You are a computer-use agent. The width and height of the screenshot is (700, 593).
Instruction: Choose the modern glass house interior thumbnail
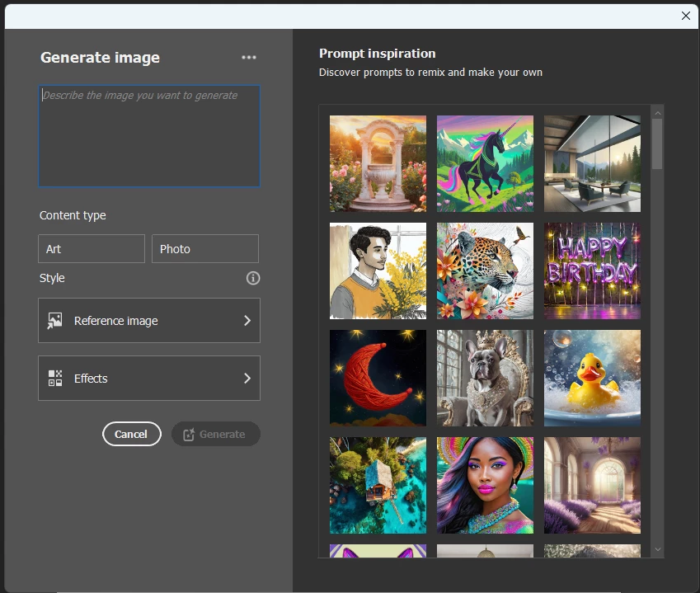tap(592, 163)
